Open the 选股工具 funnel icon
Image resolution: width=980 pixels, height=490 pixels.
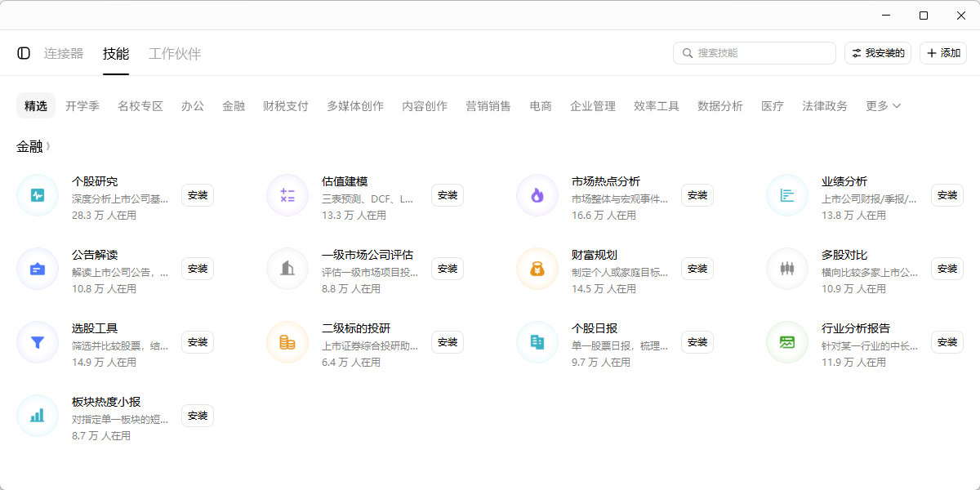click(x=38, y=342)
